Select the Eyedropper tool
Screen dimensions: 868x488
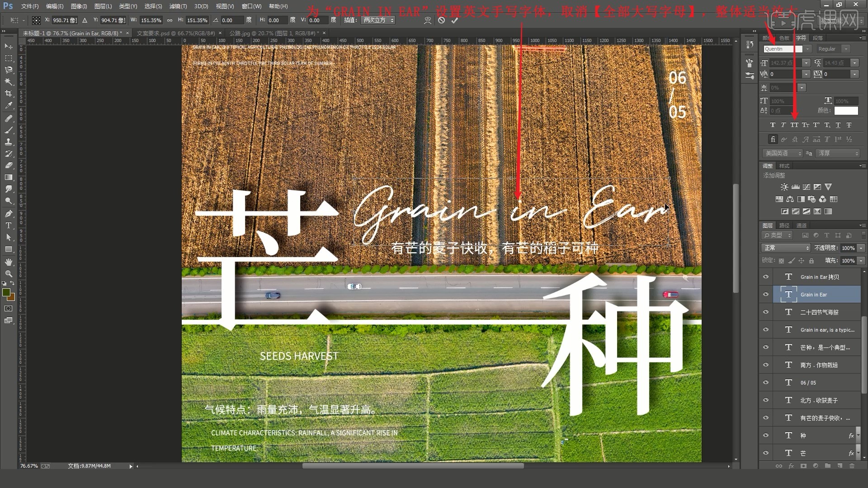tap(9, 105)
